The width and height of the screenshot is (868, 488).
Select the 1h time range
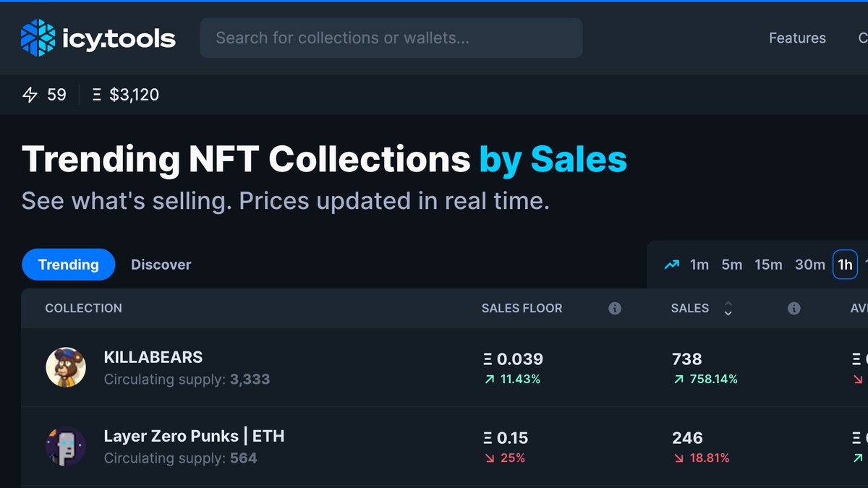845,265
